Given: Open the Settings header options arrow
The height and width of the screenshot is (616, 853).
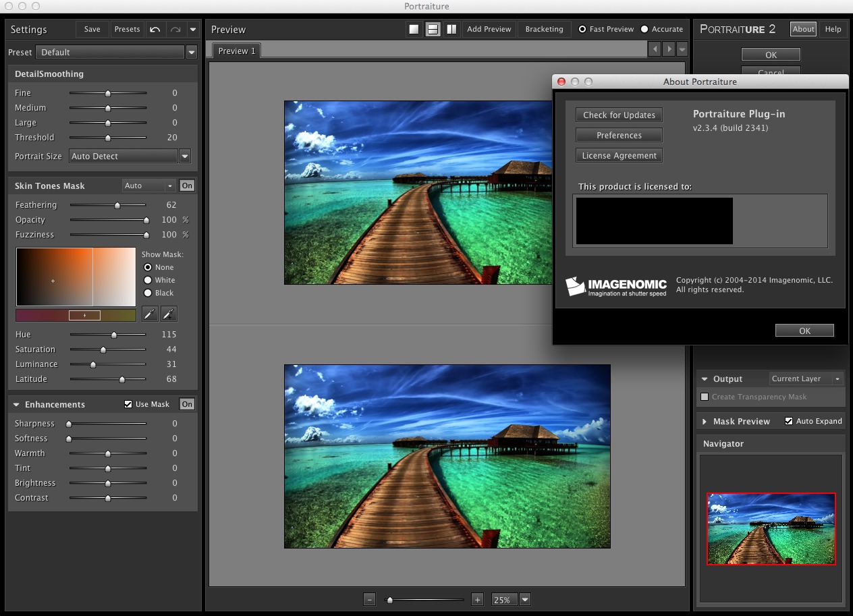Looking at the screenshot, I should pos(193,29).
